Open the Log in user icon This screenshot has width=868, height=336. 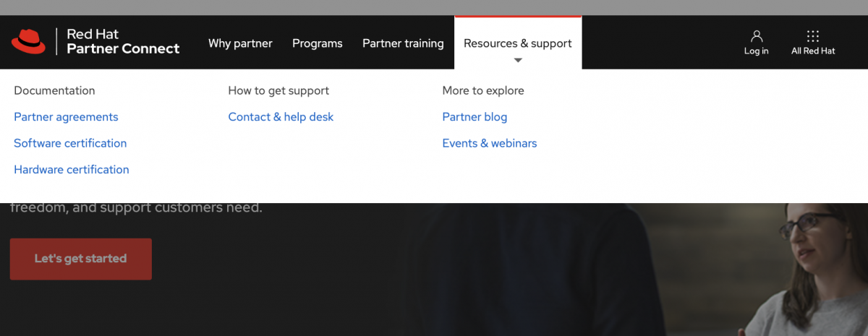point(757,36)
